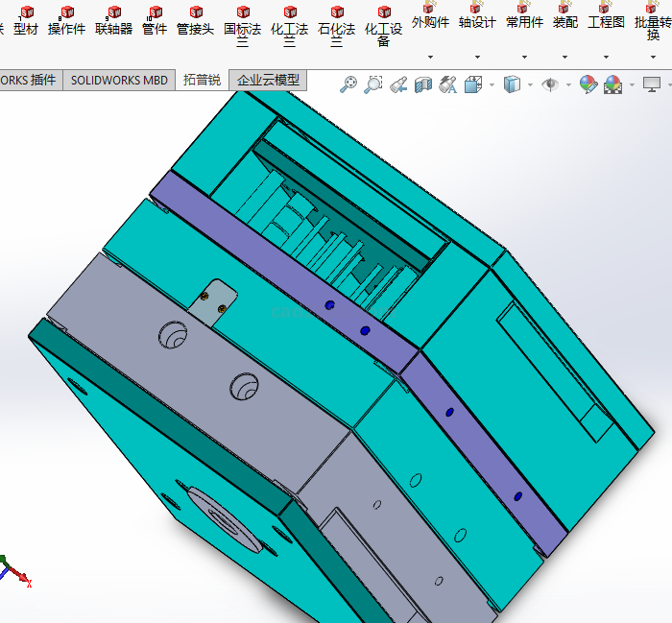Click the Edit Appearance color ball

pyautogui.click(x=587, y=84)
